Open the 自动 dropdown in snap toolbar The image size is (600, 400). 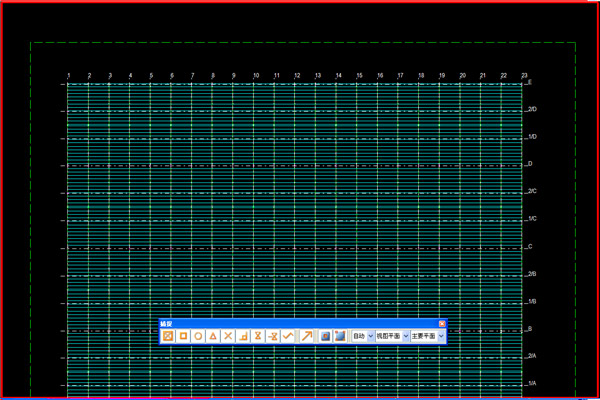pos(363,336)
